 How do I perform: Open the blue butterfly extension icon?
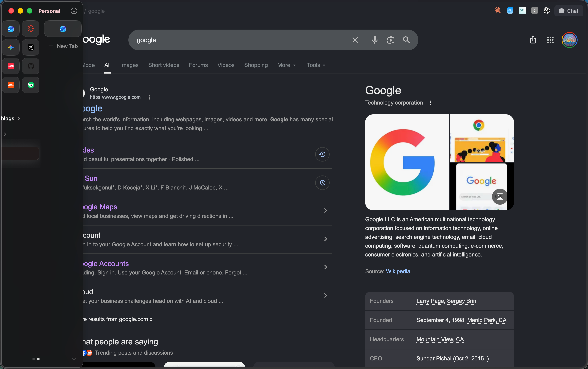point(510,10)
